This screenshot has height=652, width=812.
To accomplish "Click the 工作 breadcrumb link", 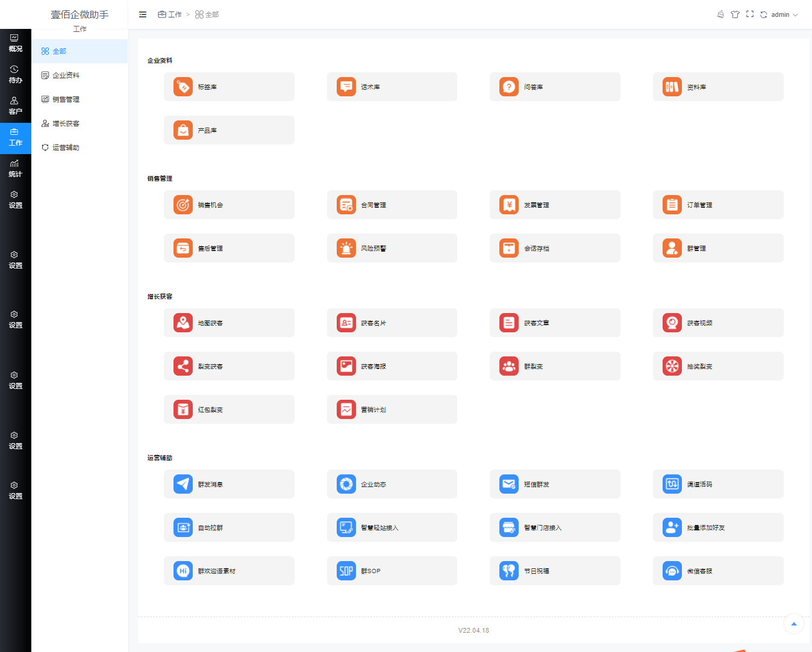I will point(170,14).
